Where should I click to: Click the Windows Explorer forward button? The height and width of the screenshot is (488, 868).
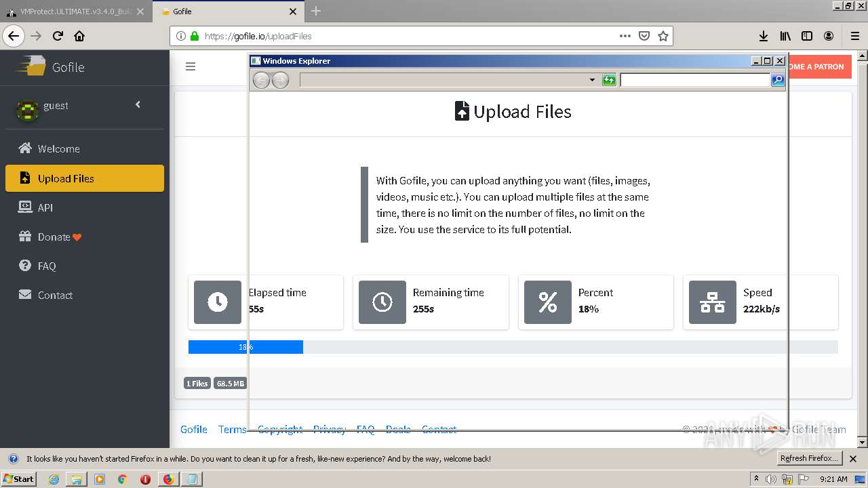point(280,80)
